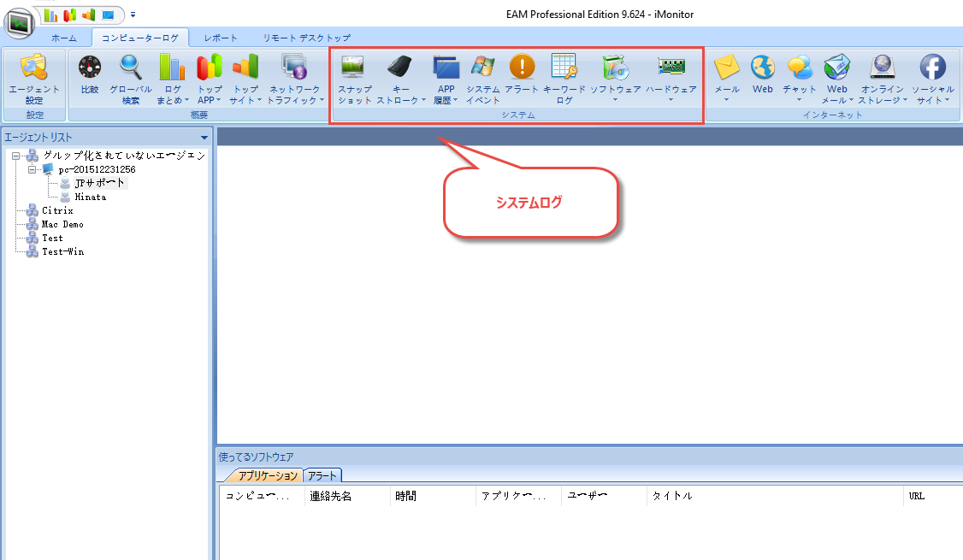Image resolution: width=963 pixels, height=560 pixels.
Task: Select the Hinata user in agent list
Action: [90, 197]
